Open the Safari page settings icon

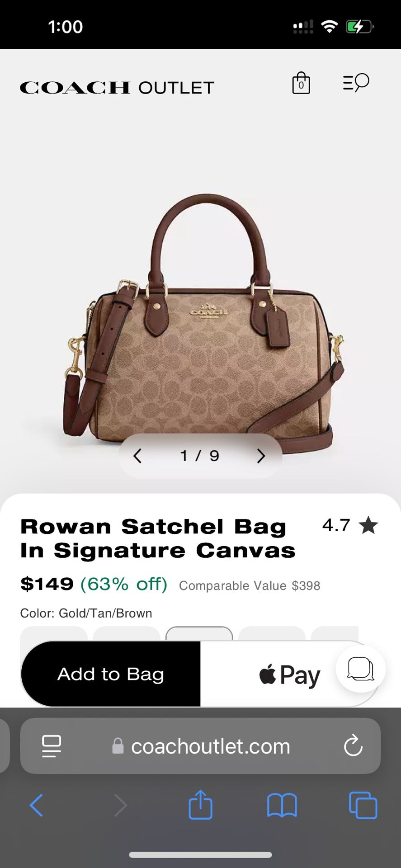[x=52, y=746]
